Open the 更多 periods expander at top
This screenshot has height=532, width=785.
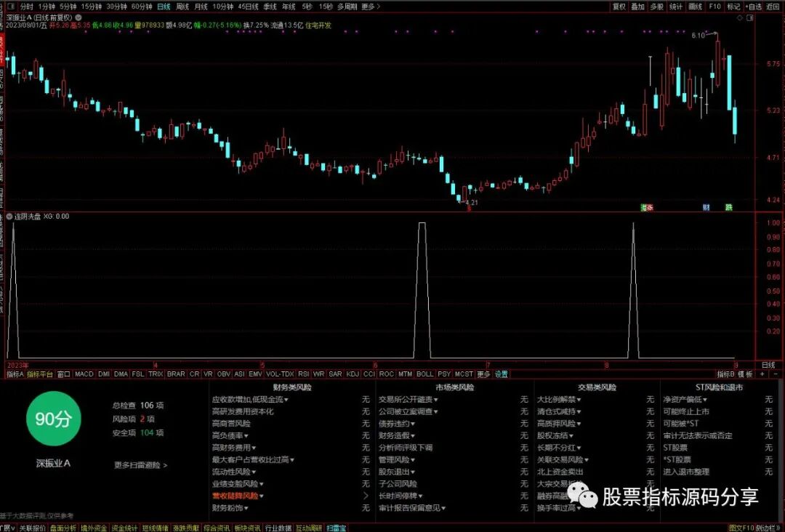coord(371,7)
